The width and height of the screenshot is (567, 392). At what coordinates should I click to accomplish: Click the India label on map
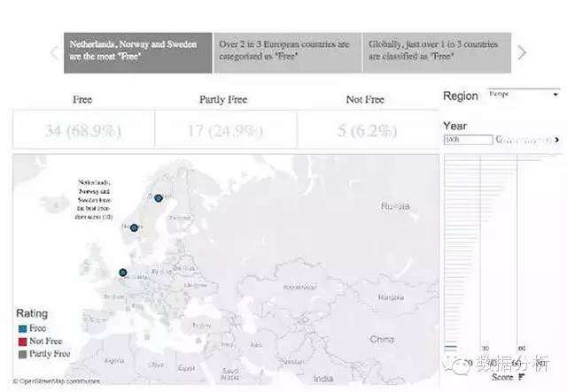(x=323, y=378)
